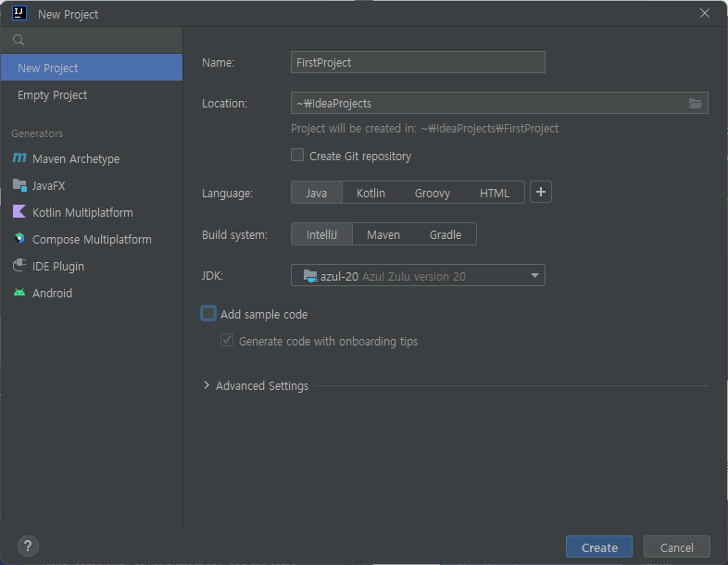Screen dimensions: 728x565
Task: Click the Generators section heading
Action: [x=37, y=133]
